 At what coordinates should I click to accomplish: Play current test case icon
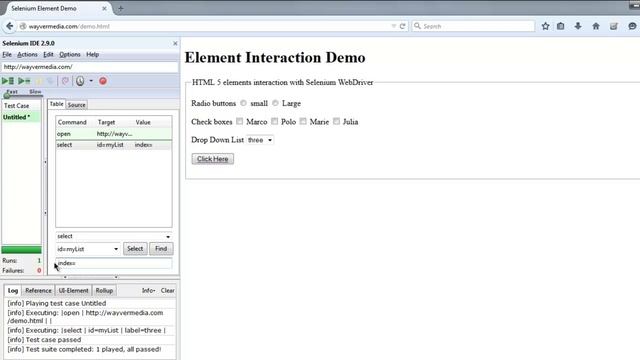point(24,81)
